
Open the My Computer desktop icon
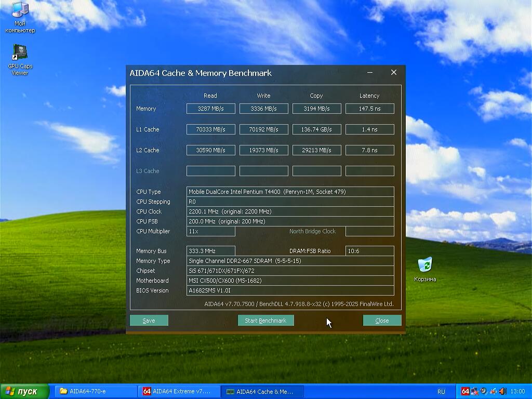(20, 10)
